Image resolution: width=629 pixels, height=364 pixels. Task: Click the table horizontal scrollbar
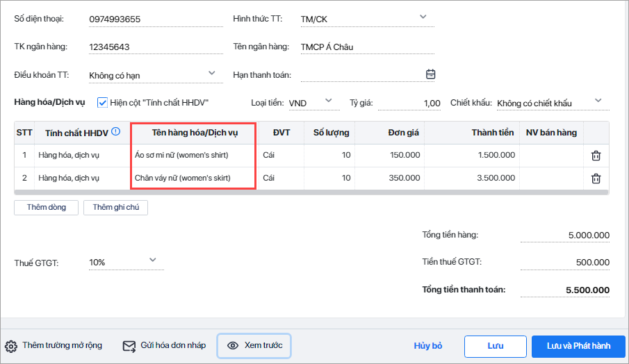(x=311, y=192)
